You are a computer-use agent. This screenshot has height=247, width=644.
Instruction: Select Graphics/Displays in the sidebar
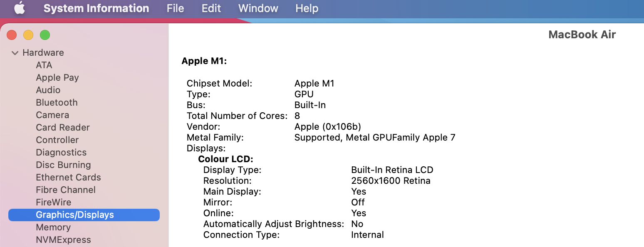[84, 215]
